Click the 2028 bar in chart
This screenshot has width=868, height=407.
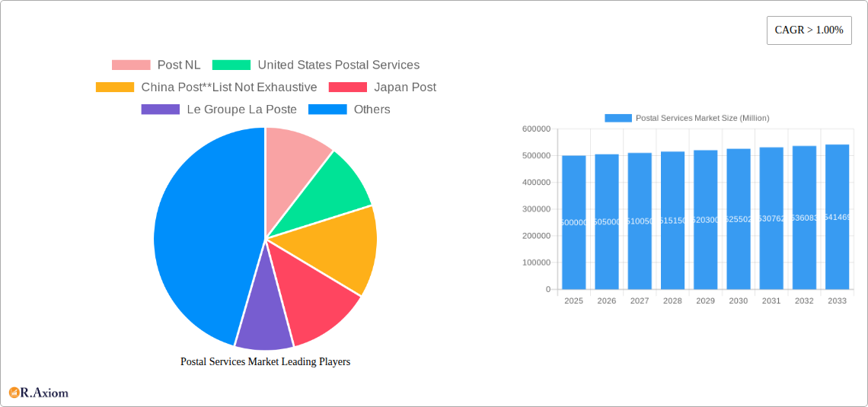pyautogui.click(x=672, y=220)
